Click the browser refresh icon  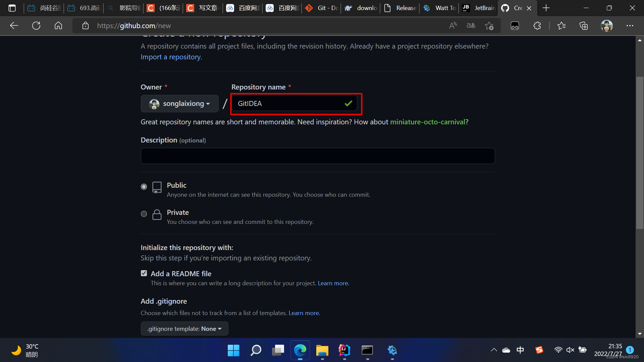(36, 25)
